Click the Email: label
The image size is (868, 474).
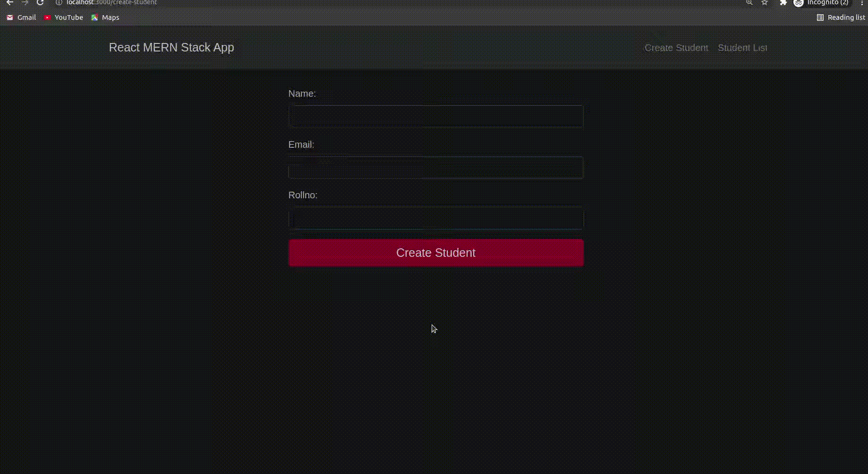tap(301, 144)
